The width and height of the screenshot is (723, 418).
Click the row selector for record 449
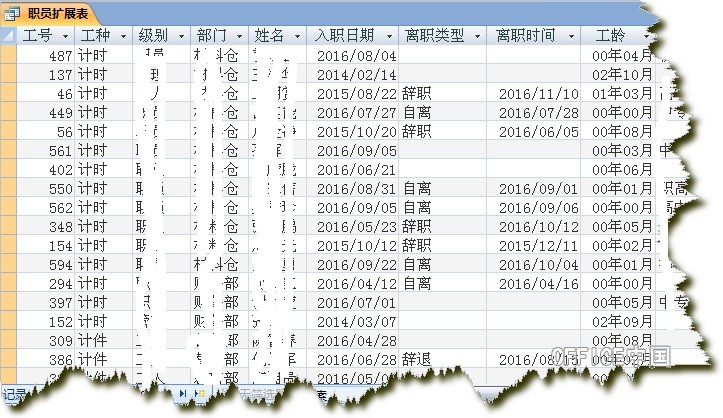pyautogui.click(x=8, y=112)
